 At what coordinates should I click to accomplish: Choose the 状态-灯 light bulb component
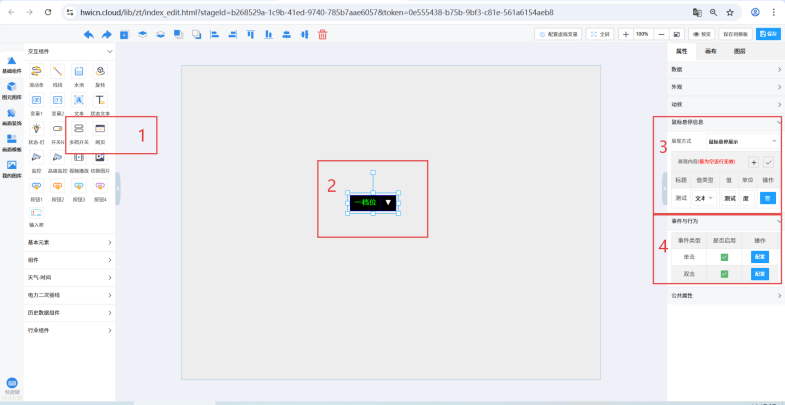pyautogui.click(x=36, y=130)
